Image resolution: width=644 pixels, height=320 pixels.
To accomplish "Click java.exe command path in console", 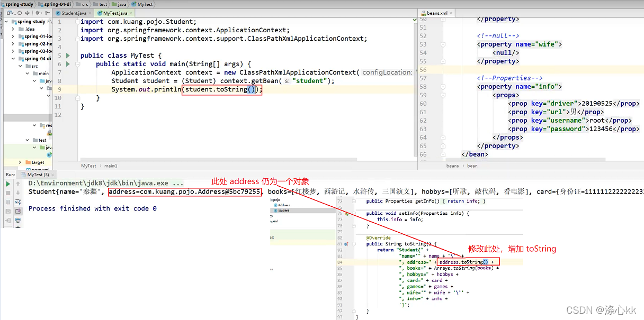I will [x=106, y=184].
